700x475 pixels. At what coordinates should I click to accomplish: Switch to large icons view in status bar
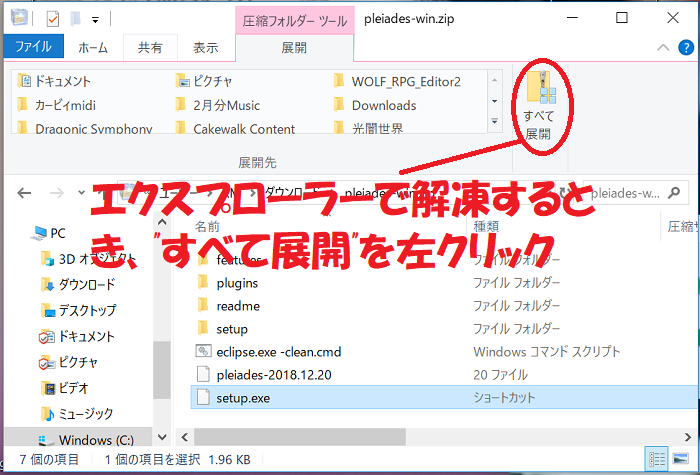(x=680, y=458)
